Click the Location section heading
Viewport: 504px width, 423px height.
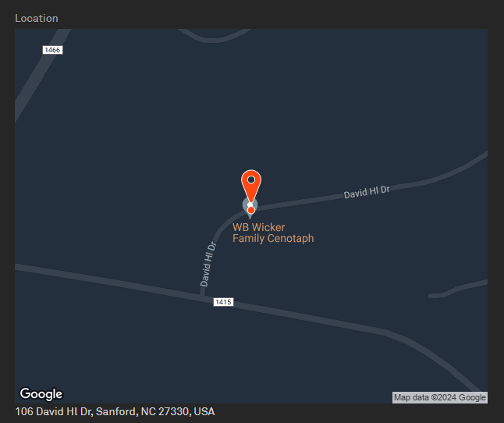(x=37, y=18)
